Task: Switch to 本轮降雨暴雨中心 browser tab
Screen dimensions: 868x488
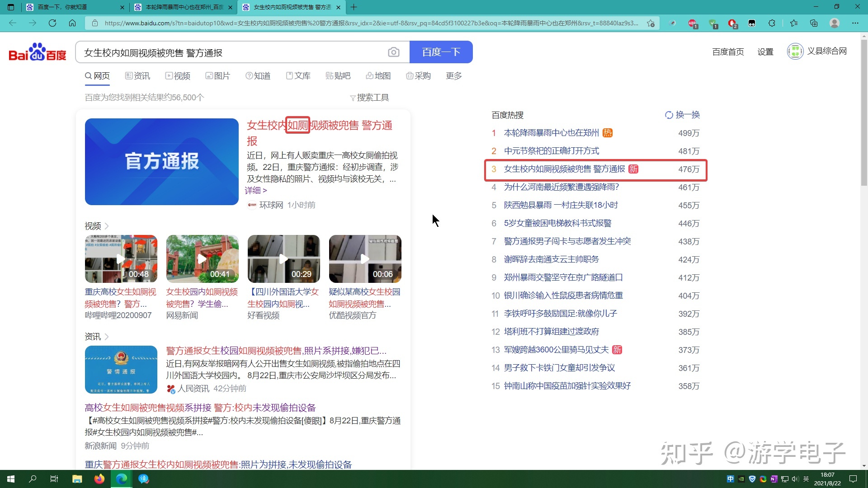Action: point(183,7)
